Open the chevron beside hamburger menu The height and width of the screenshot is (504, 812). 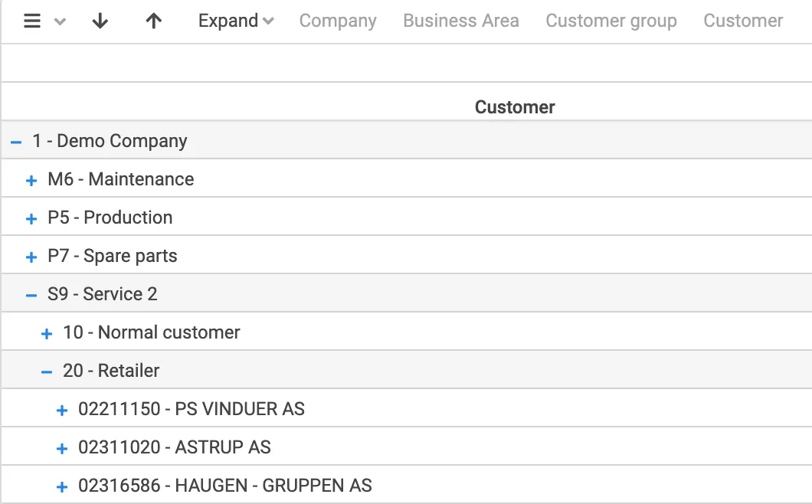coord(60,22)
